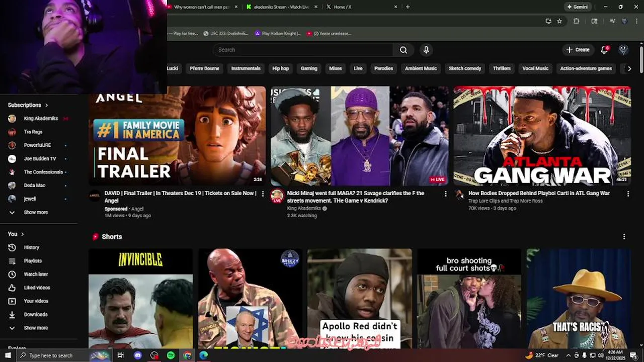The image size is (644, 362).
Task: Open jewell subscription
Action: pyautogui.click(x=39, y=199)
